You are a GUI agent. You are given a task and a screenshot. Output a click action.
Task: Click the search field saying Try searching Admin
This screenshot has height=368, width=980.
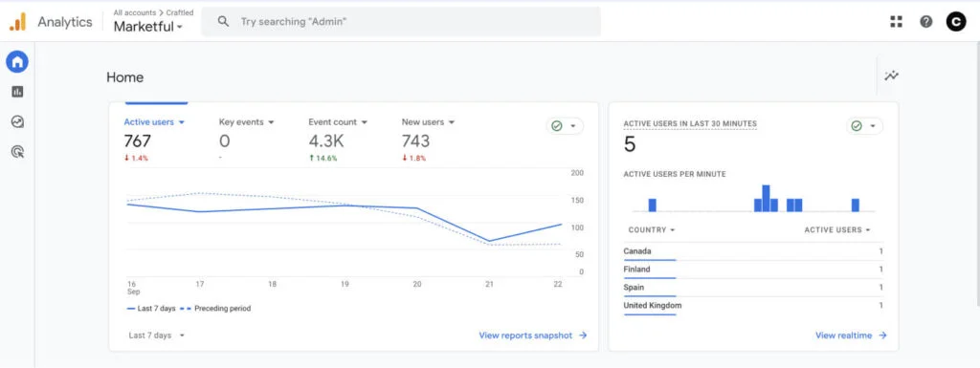pos(401,22)
